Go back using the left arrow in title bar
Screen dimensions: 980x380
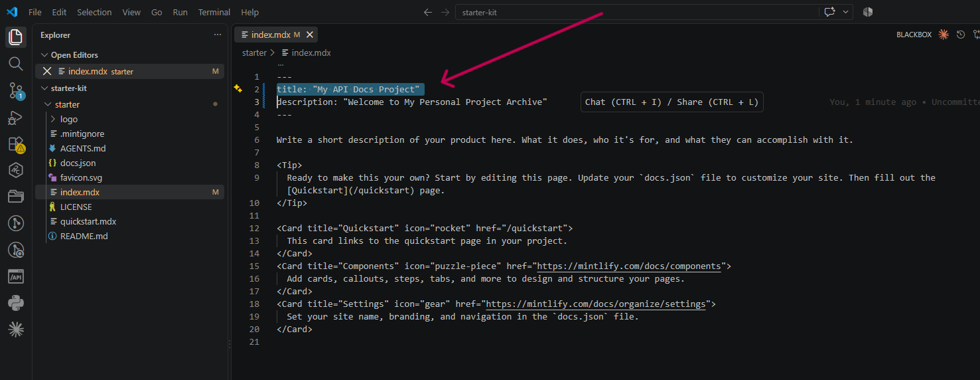click(428, 12)
